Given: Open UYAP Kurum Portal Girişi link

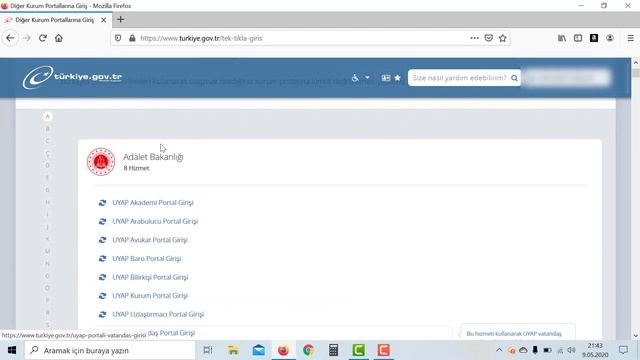Looking at the screenshot, I should (150, 296).
